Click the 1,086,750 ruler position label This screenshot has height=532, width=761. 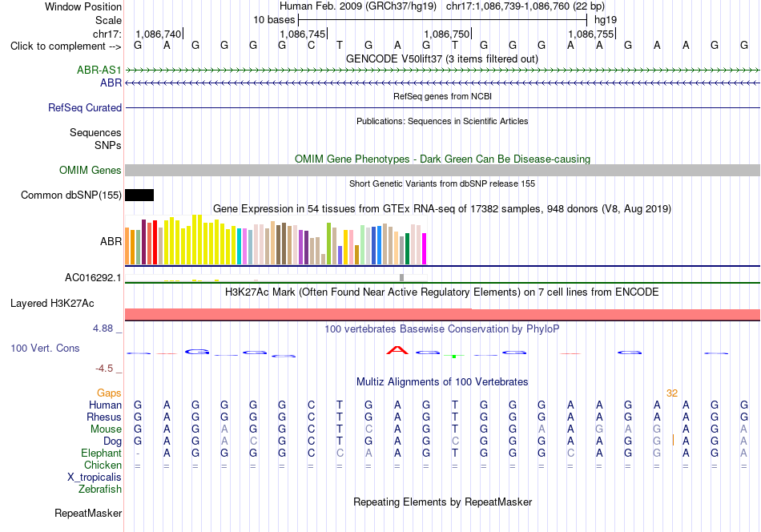pos(447,34)
